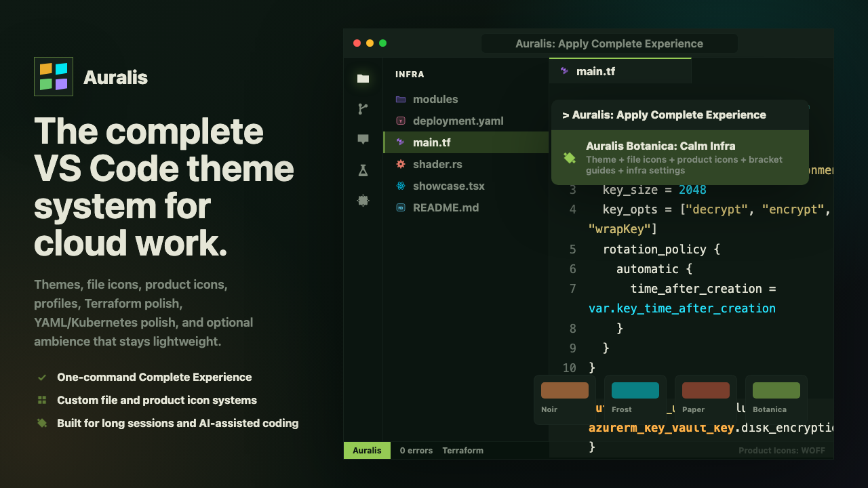The image size is (868, 488).
Task: Click the chip-shaped icon at activity bar bottom
Action: [363, 201]
